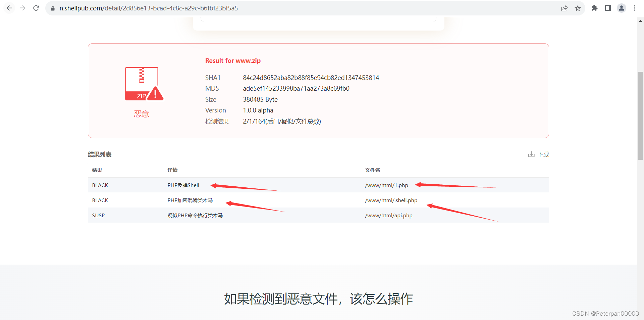Image resolution: width=644 pixels, height=320 pixels.
Task: Click the 380485 Byte size value
Action: (x=260, y=99)
